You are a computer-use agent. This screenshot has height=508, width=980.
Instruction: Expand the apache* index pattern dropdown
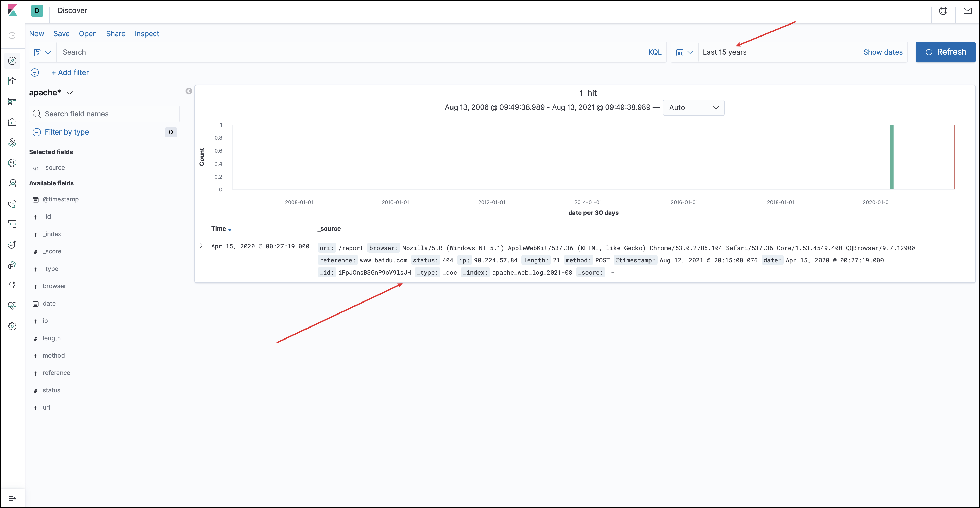pos(70,93)
